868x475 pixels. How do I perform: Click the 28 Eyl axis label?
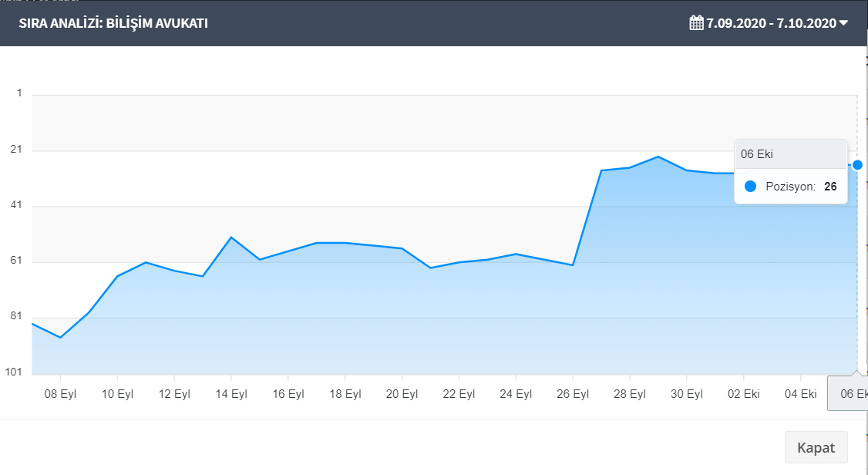pyautogui.click(x=630, y=394)
